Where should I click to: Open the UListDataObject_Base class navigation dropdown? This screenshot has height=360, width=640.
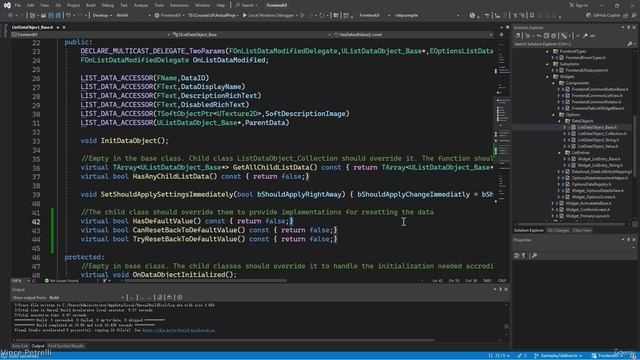coord(251,35)
